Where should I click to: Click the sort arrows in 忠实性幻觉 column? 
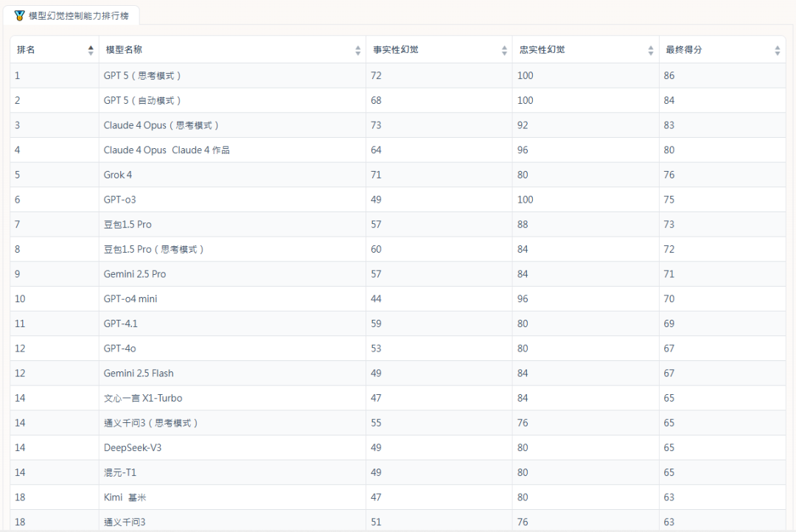(x=651, y=50)
